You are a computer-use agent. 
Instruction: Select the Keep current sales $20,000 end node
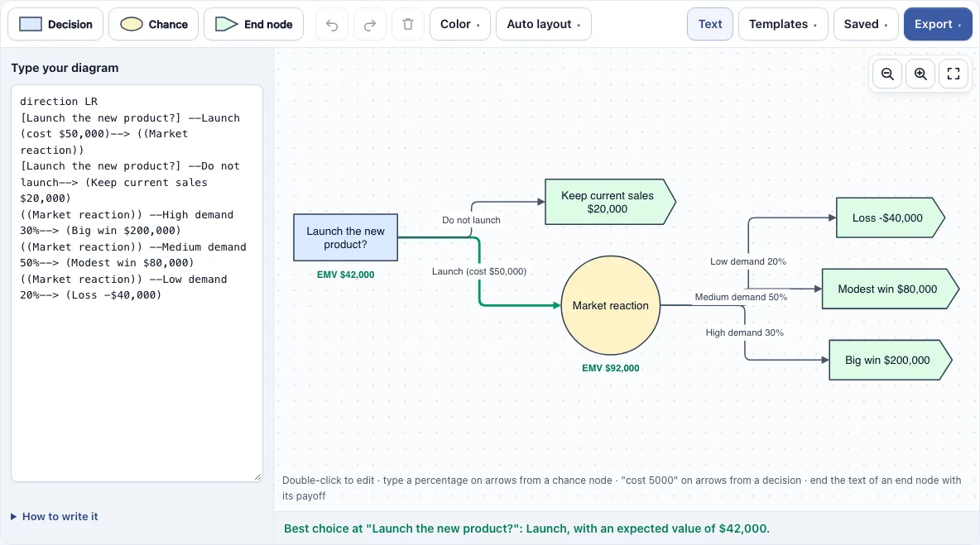point(610,203)
